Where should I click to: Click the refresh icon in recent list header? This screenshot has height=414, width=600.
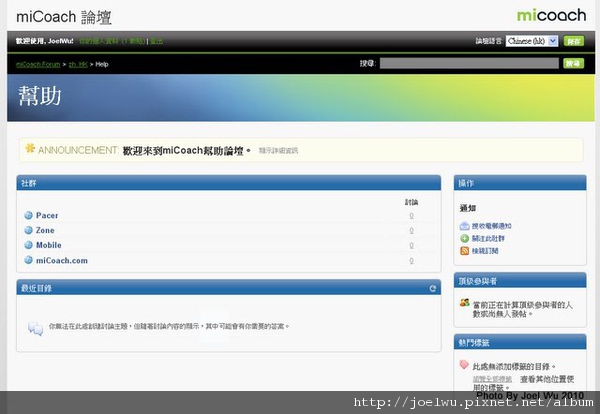coord(433,288)
